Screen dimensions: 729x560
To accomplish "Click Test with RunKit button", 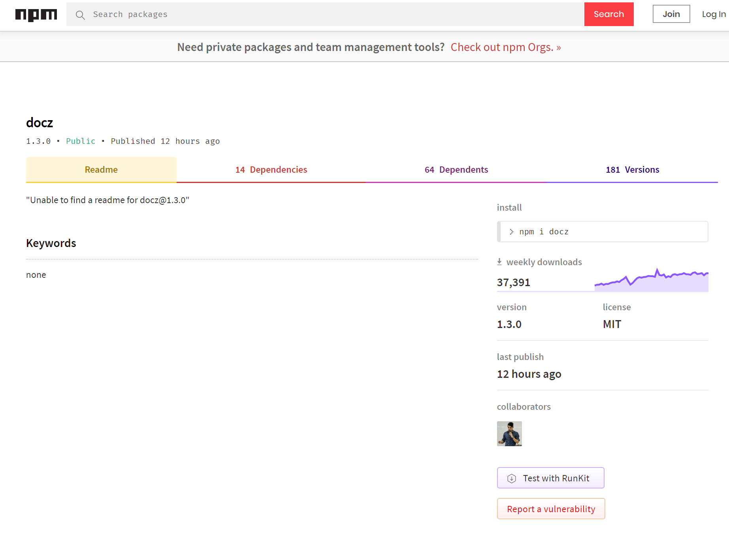I will 551,478.
